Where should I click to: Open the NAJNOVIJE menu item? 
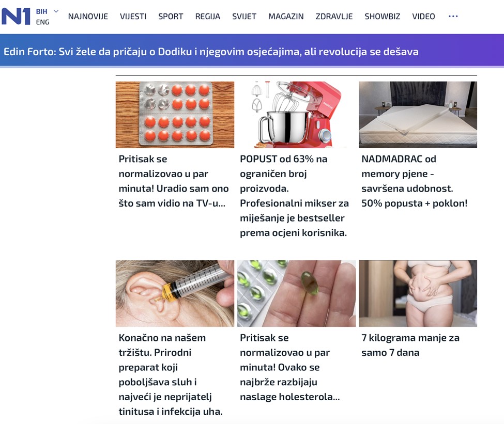click(x=88, y=17)
